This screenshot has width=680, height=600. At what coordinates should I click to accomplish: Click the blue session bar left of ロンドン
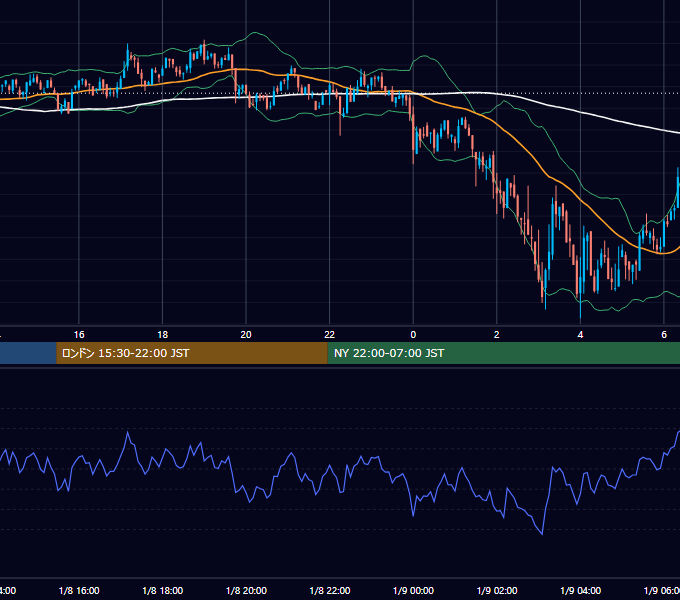pos(28,353)
